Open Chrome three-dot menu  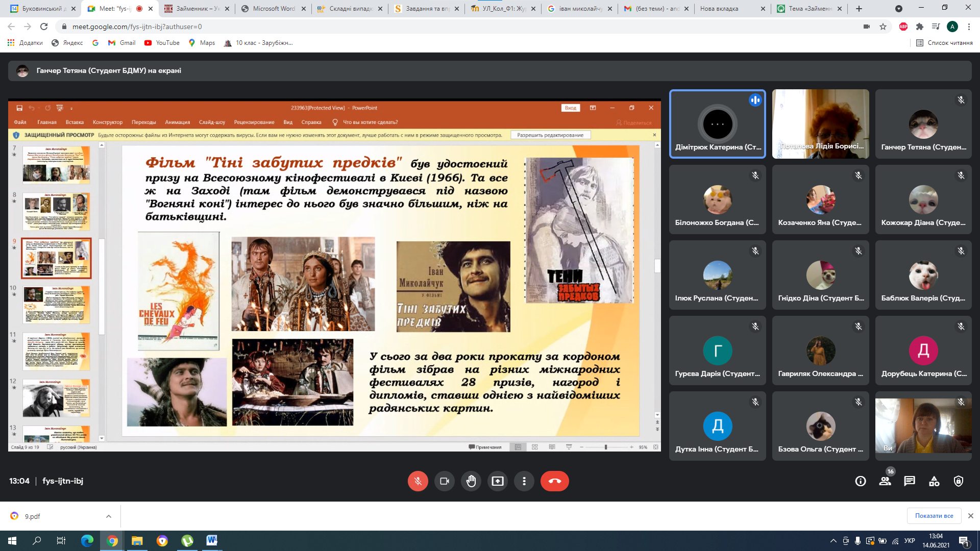click(x=969, y=27)
